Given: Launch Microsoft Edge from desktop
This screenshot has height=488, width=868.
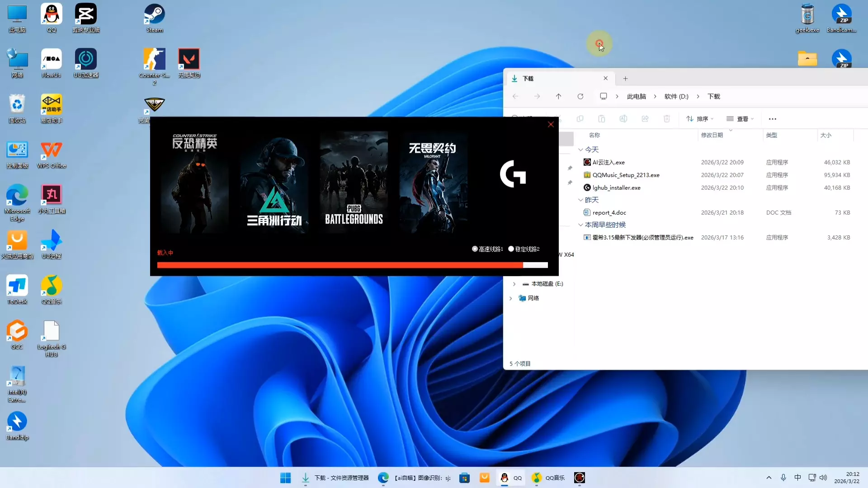Looking at the screenshot, I should pyautogui.click(x=17, y=203).
